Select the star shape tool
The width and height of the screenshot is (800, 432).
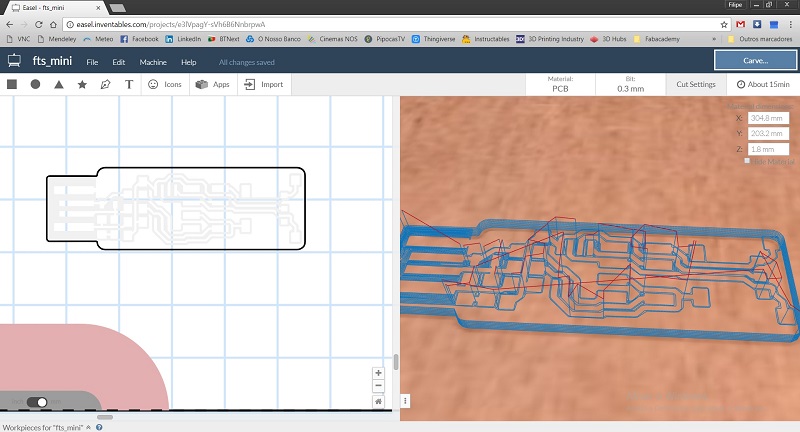(82, 84)
